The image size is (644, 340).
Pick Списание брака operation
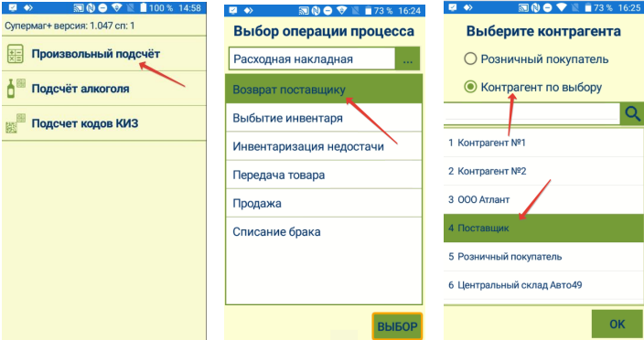pyautogui.click(x=324, y=232)
